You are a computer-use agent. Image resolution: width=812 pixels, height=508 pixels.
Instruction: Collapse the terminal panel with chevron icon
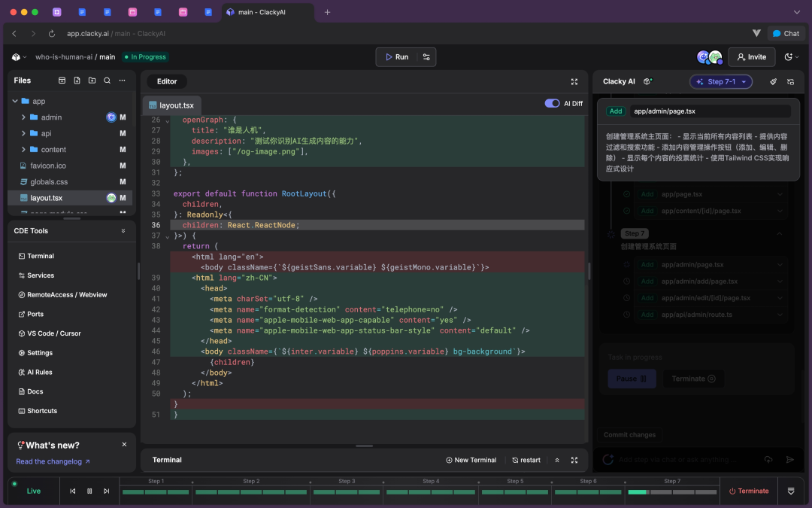point(557,460)
